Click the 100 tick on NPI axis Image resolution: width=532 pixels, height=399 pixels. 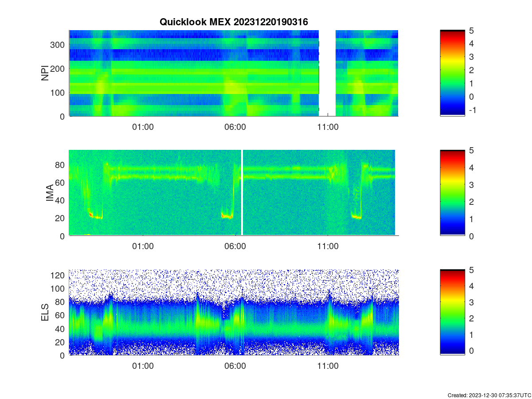click(58, 92)
